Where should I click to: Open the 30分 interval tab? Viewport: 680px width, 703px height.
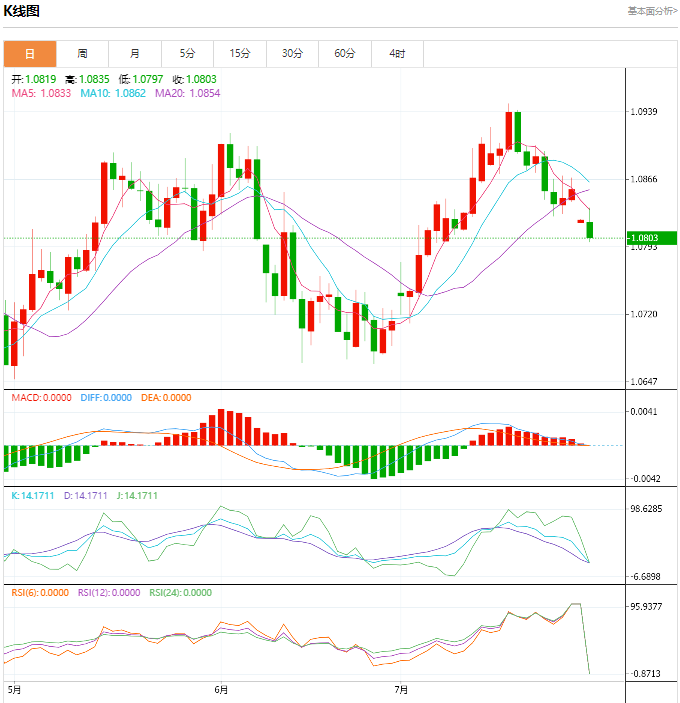tap(292, 53)
